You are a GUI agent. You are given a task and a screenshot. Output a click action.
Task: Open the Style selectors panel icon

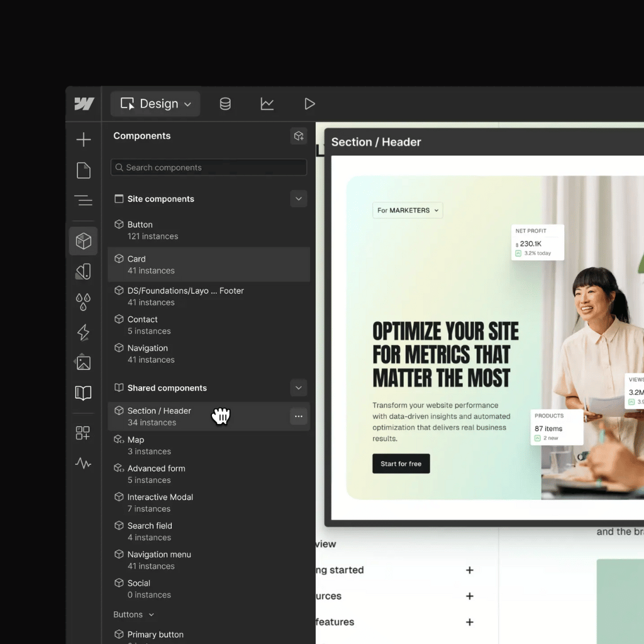pos(84,272)
